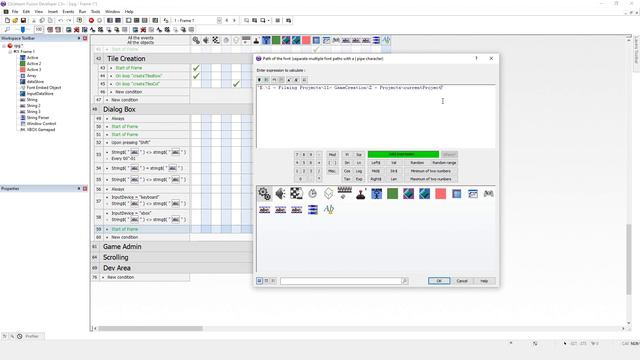This screenshot has height=360, width=640.
Task: Select the XBOX Gamepad object in dialog
Action: point(489,193)
